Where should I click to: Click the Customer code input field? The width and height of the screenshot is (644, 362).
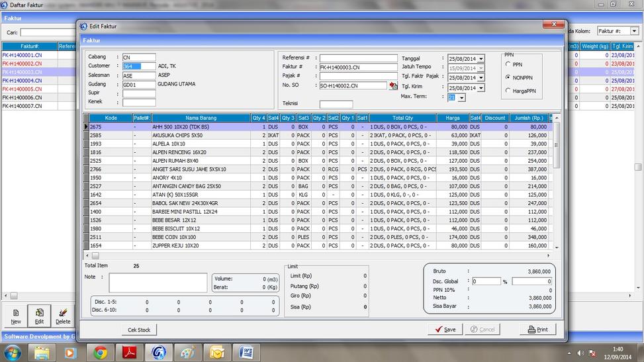[x=139, y=66]
